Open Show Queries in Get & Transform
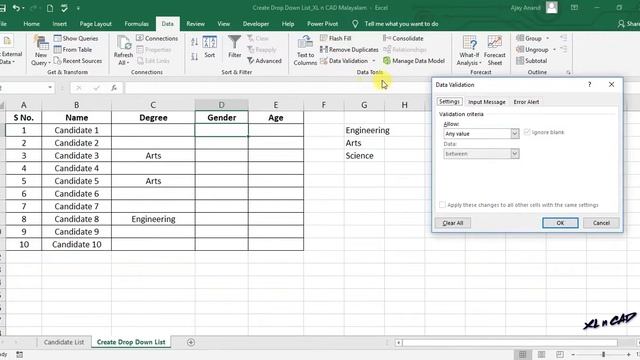 76,38
